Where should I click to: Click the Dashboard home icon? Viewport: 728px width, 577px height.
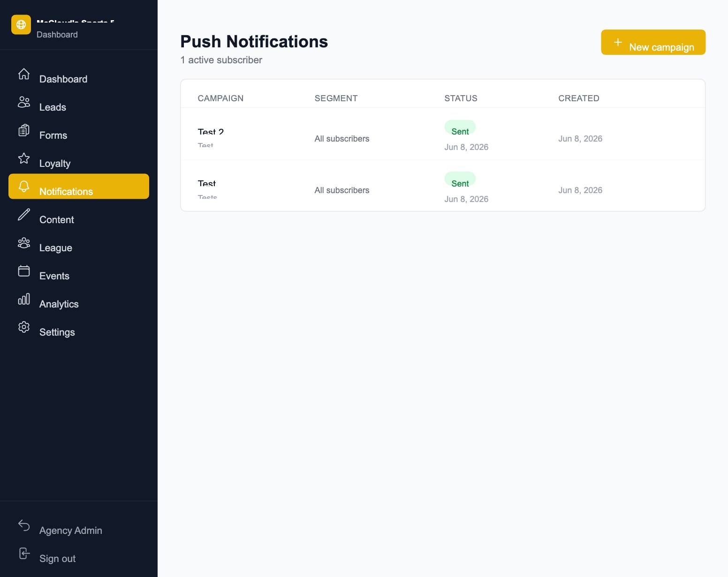pos(24,74)
